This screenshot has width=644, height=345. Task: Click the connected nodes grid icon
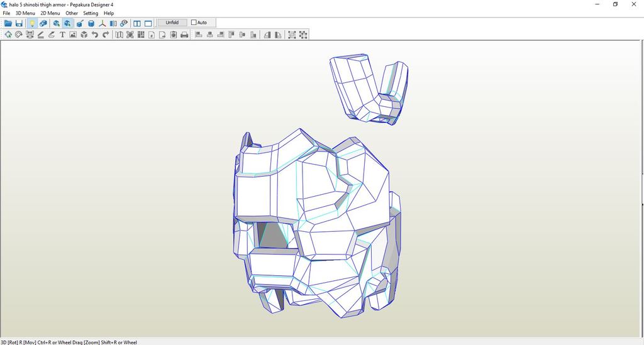coord(303,35)
